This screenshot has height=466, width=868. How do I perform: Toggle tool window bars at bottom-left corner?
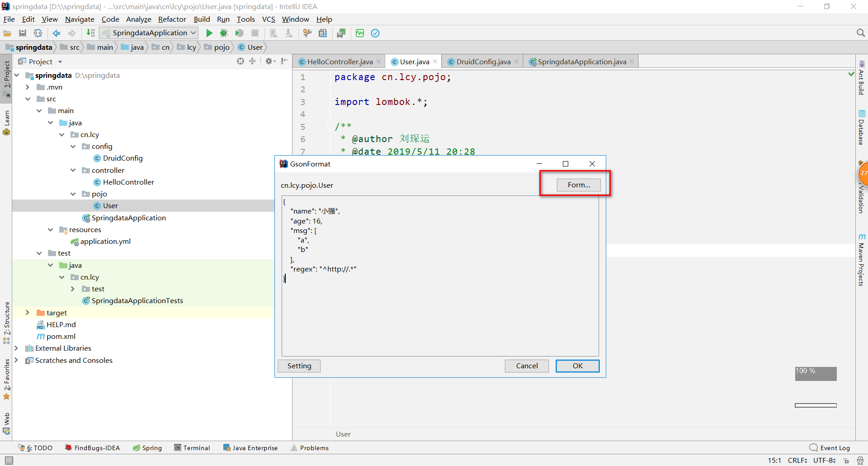click(x=9, y=460)
